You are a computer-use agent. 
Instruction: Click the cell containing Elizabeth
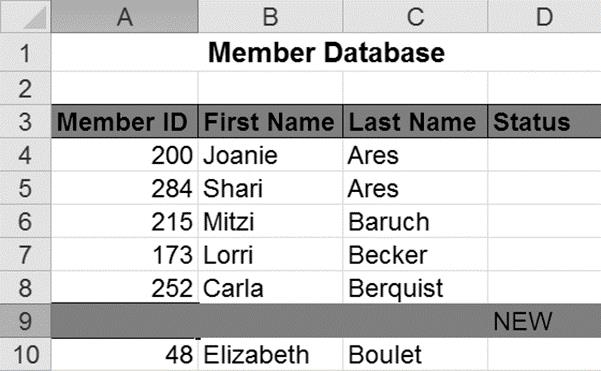coord(270,355)
